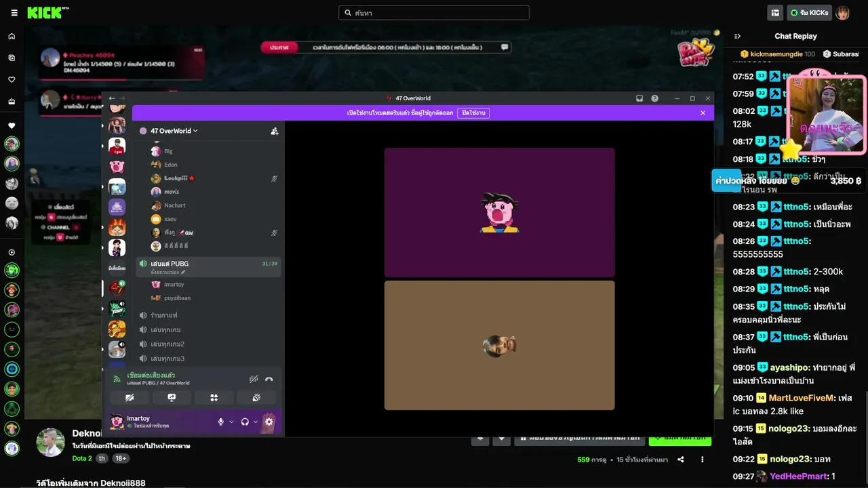Share the stream with share icon

(681, 460)
